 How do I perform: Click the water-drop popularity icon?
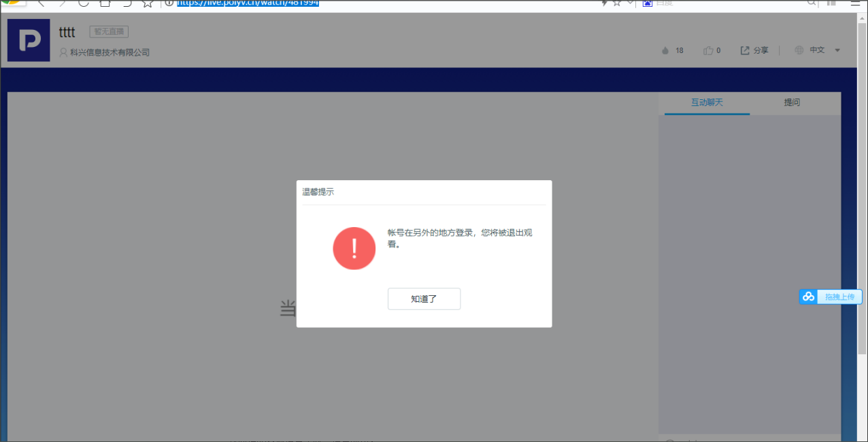click(665, 50)
